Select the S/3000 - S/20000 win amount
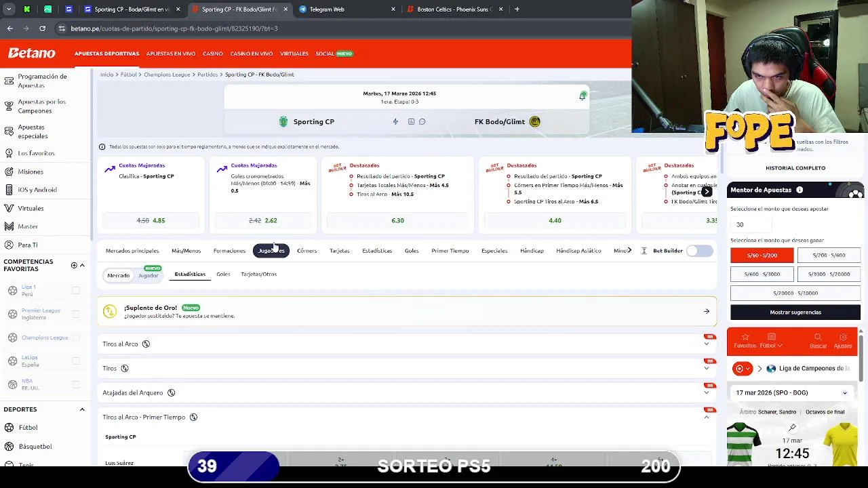 (829, 274)
